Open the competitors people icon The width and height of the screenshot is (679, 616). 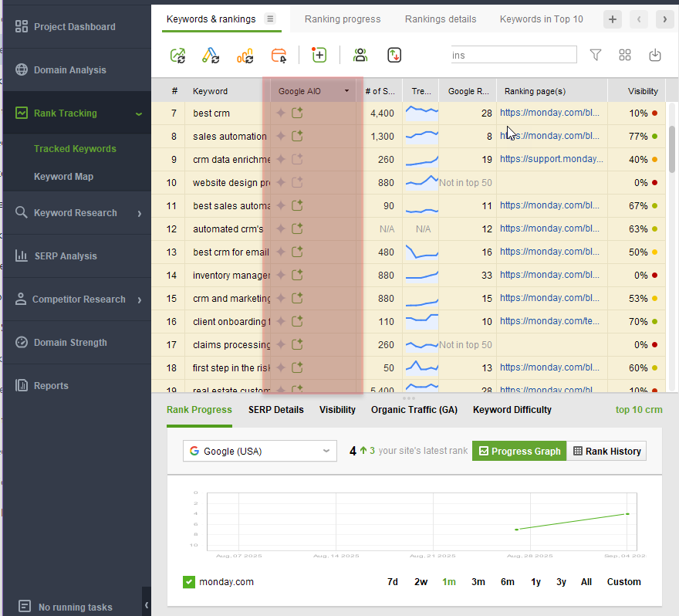click(x=360, y=55)
